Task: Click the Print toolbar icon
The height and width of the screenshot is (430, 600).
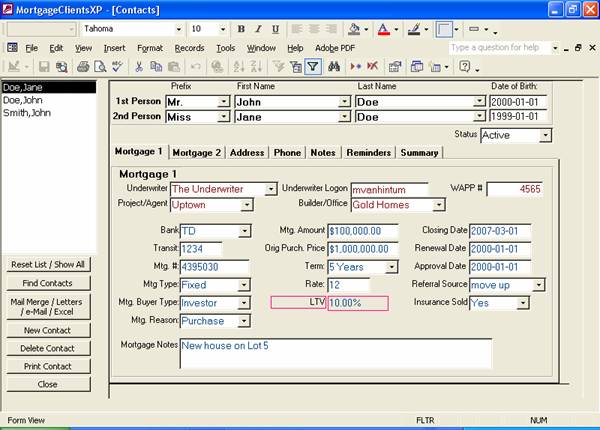Action: tap(83, 67)
